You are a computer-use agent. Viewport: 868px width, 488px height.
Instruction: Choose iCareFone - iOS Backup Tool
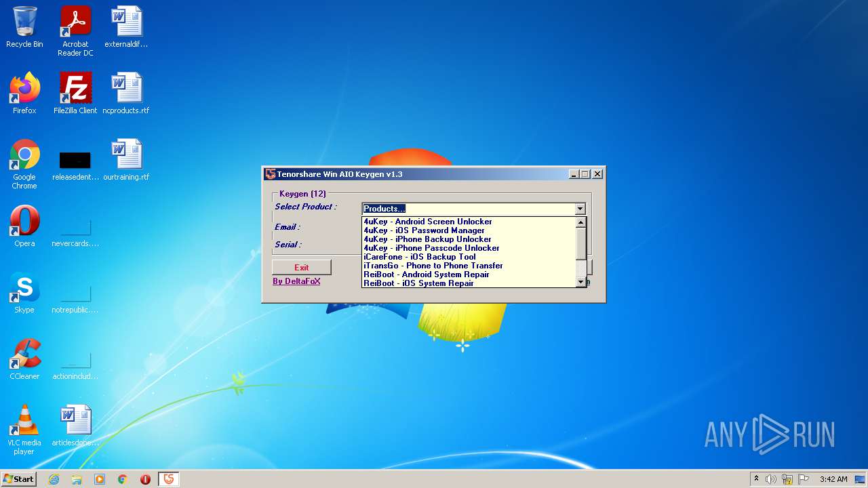coord(469,257)
